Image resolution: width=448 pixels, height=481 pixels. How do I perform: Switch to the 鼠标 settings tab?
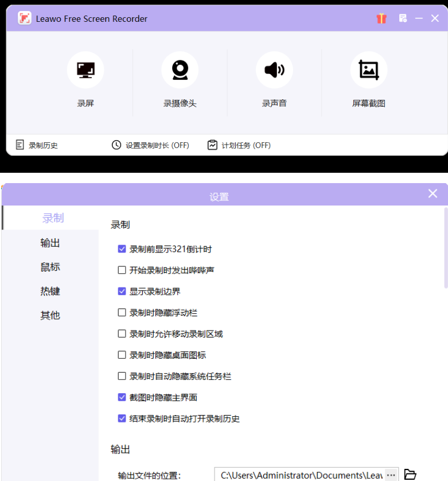[50, 267]
